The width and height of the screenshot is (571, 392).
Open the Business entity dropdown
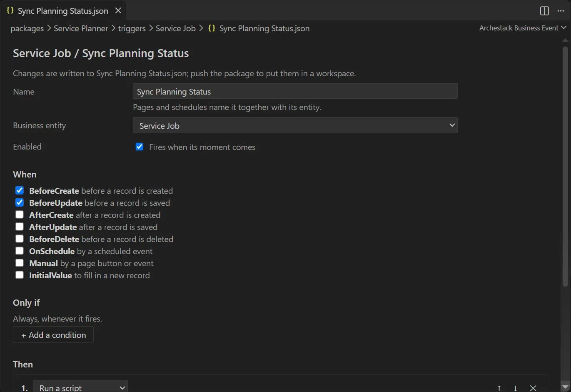coord(295,125)
